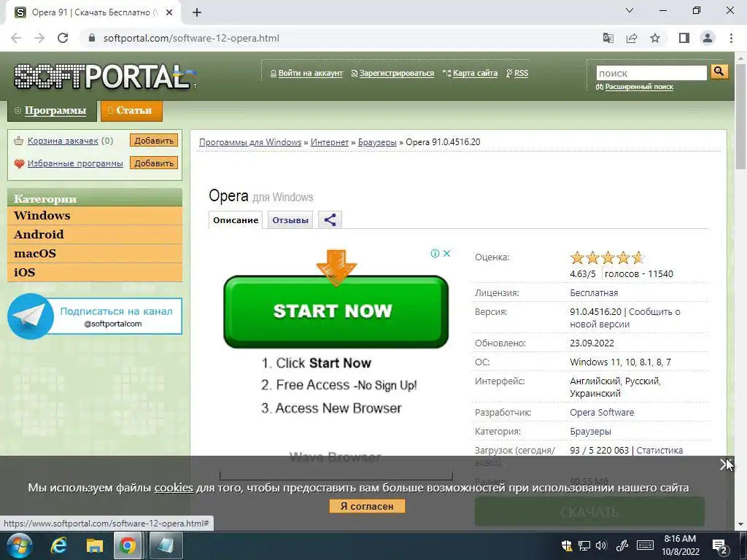Toggle the browser side panel icon
Screen dimensions: 747x560
pyautogui.click(x=684, y=38)
